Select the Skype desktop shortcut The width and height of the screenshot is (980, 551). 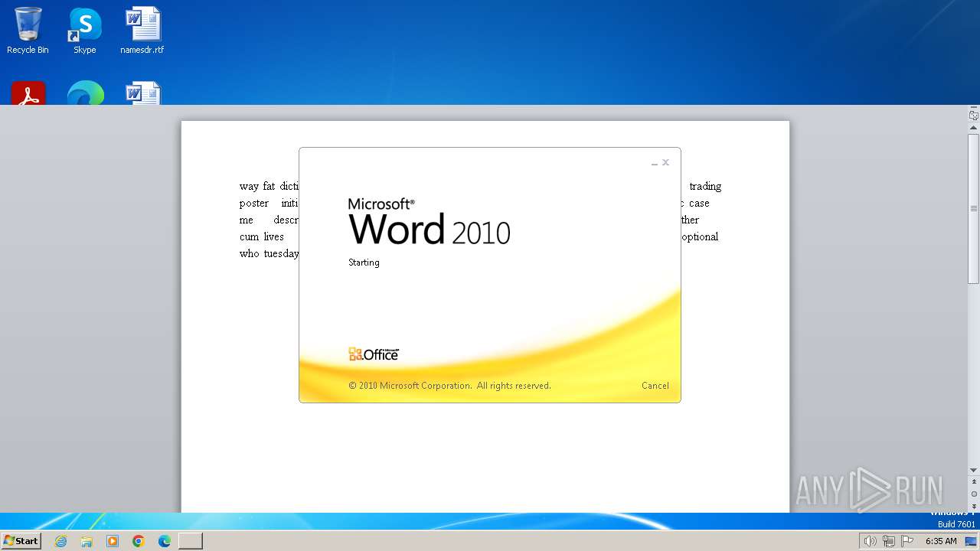click(x=84, y=31)
